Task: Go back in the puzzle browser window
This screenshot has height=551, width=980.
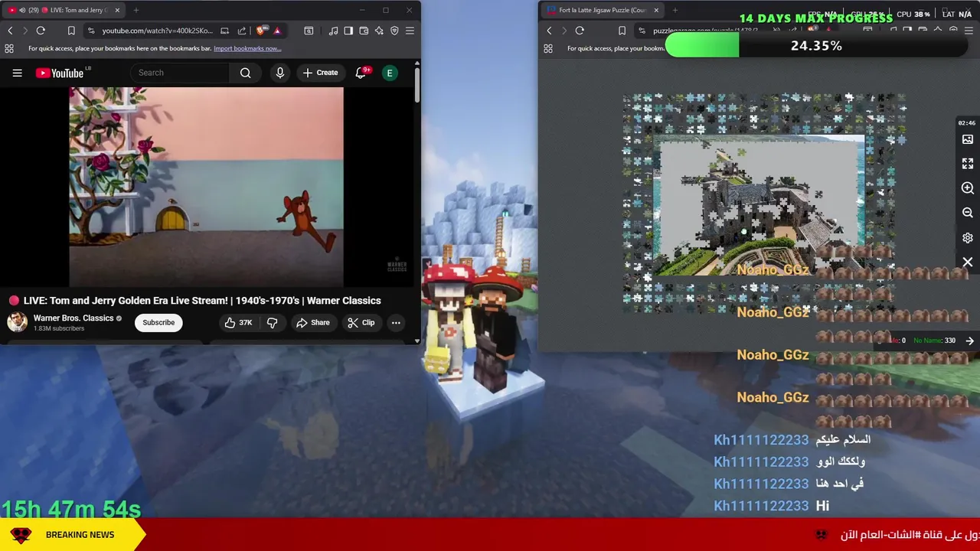Action: pyautogui.click(x=549, y=31)
